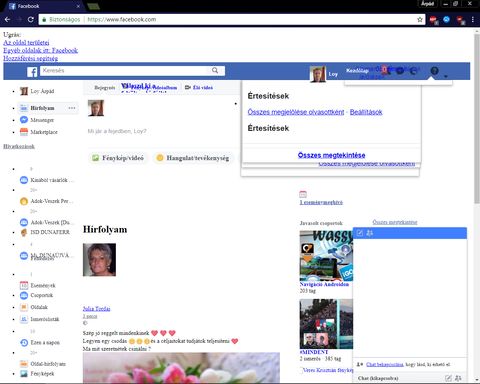Screen dimensions: 480x384
Task: Open Julia Tordai profile link
Action: coord(96,309)
